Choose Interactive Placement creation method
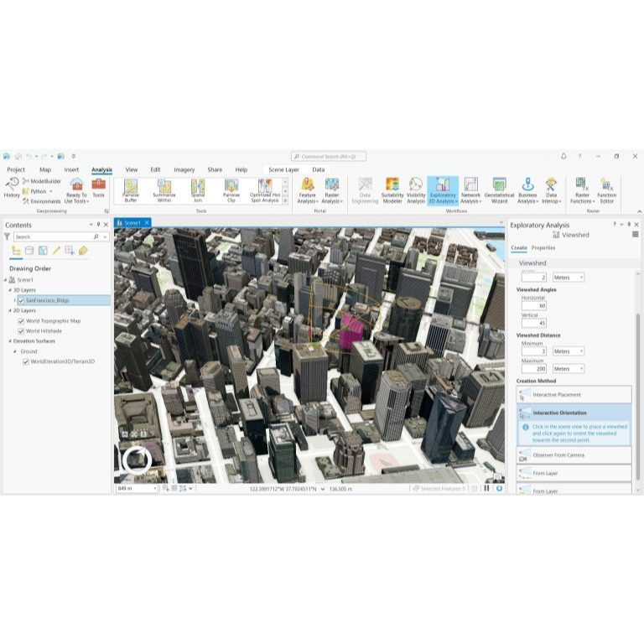The width and height of the screenshot is (644, 644). point(574,395)
